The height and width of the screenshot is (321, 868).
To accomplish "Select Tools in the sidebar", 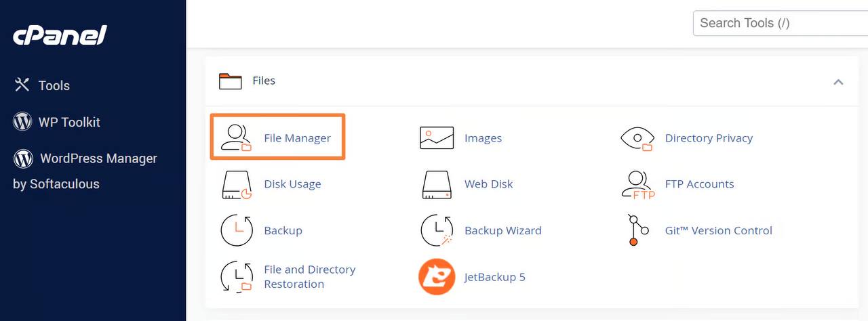I will [x=54, y=85].
